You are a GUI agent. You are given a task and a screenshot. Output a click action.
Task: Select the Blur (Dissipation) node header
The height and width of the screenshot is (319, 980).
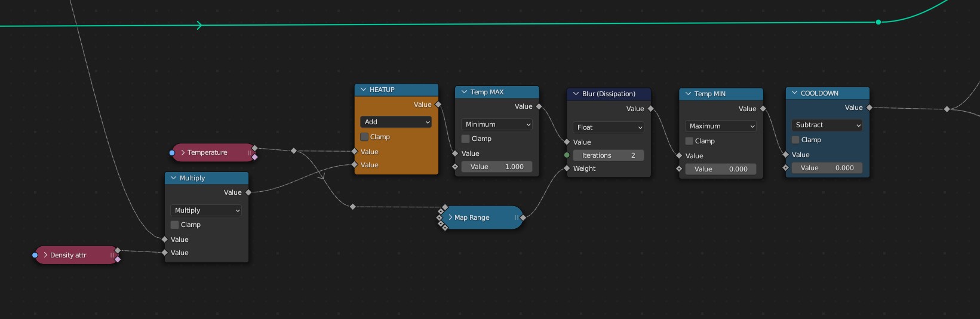tap(609, 94)
